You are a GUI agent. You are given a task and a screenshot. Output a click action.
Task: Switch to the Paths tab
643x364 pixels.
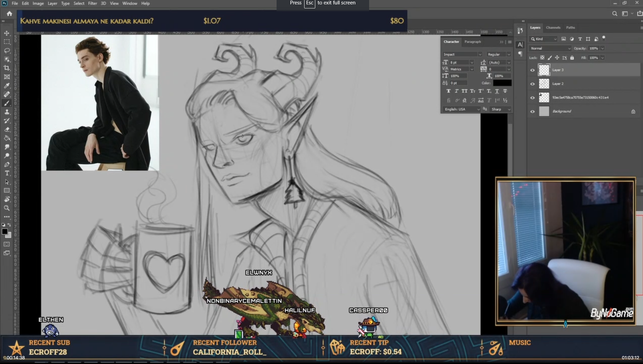(571, 28)
